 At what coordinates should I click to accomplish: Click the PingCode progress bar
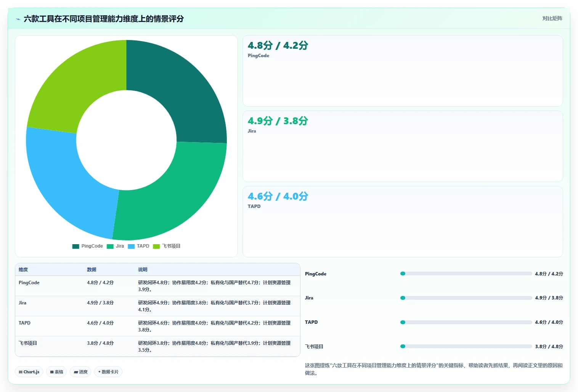(466, 274)
